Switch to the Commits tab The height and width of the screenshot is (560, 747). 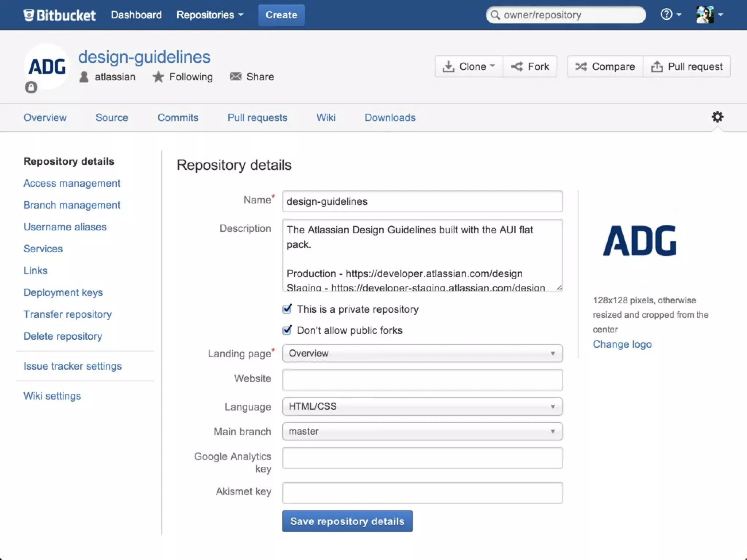click(178, 117)
